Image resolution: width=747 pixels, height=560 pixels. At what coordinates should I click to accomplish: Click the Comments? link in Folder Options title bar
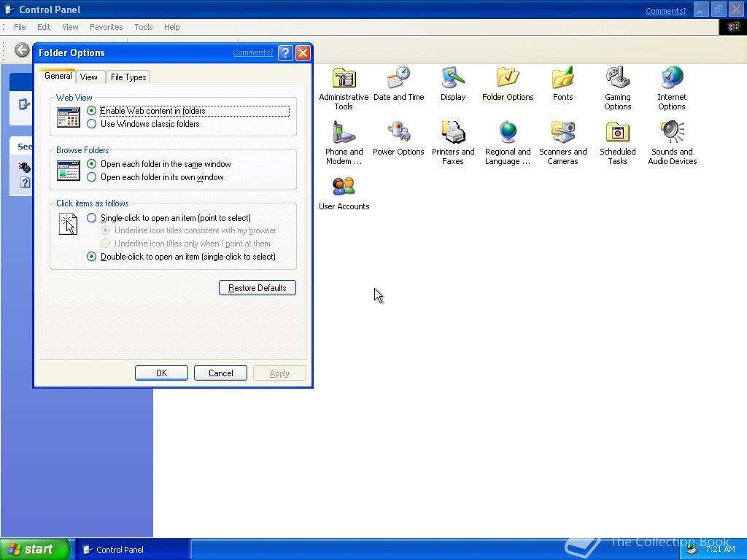(x=253, y=52)
